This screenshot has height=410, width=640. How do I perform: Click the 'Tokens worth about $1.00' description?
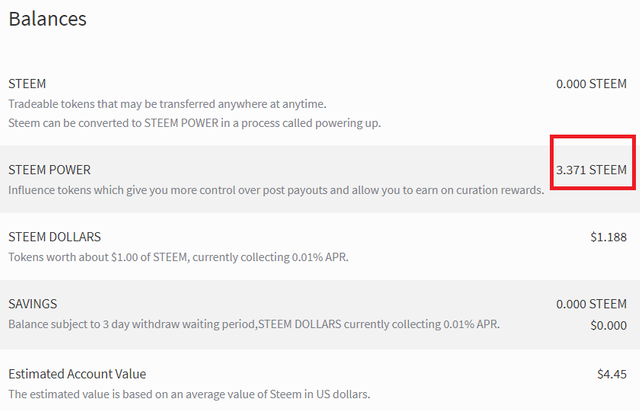(x=178, y=257)
